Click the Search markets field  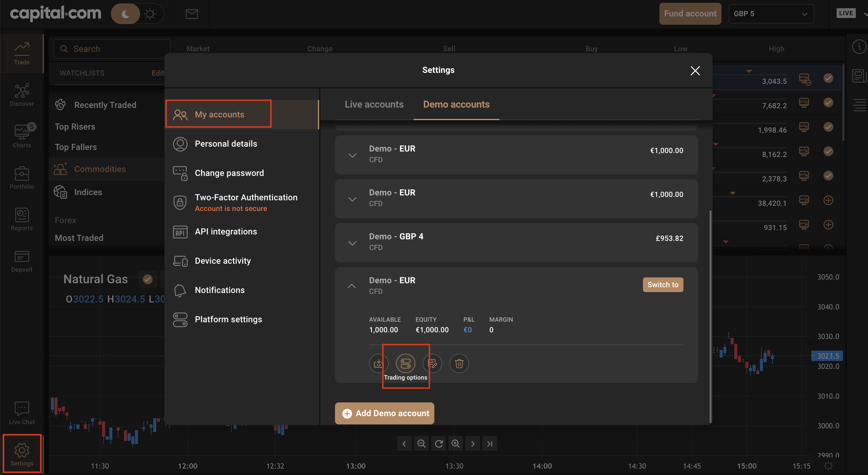tap(112, 49)
